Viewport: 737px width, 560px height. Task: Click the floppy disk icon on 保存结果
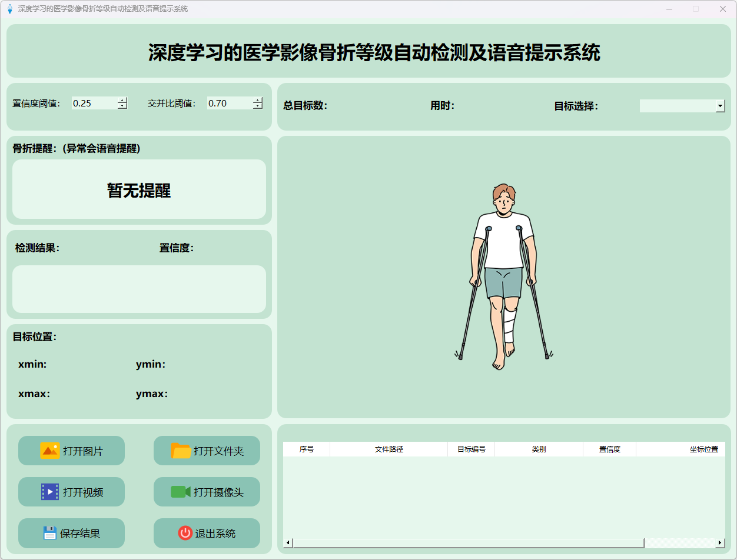coord(49,533)
